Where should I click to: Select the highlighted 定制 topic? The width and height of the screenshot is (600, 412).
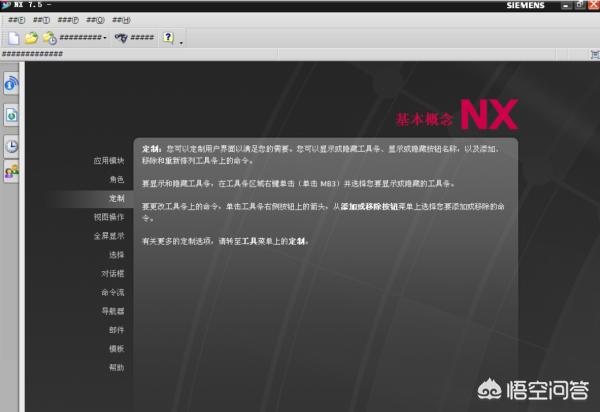(x=117, y=198)
